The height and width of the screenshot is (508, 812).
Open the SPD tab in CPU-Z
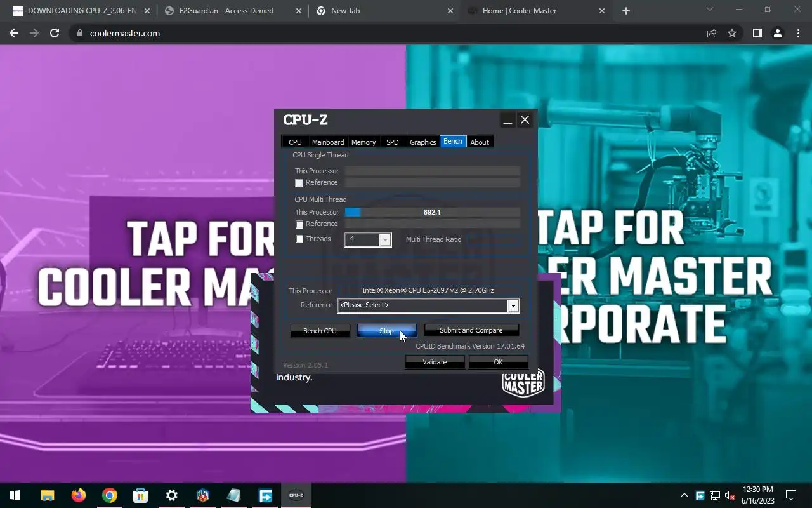(393, 142)
